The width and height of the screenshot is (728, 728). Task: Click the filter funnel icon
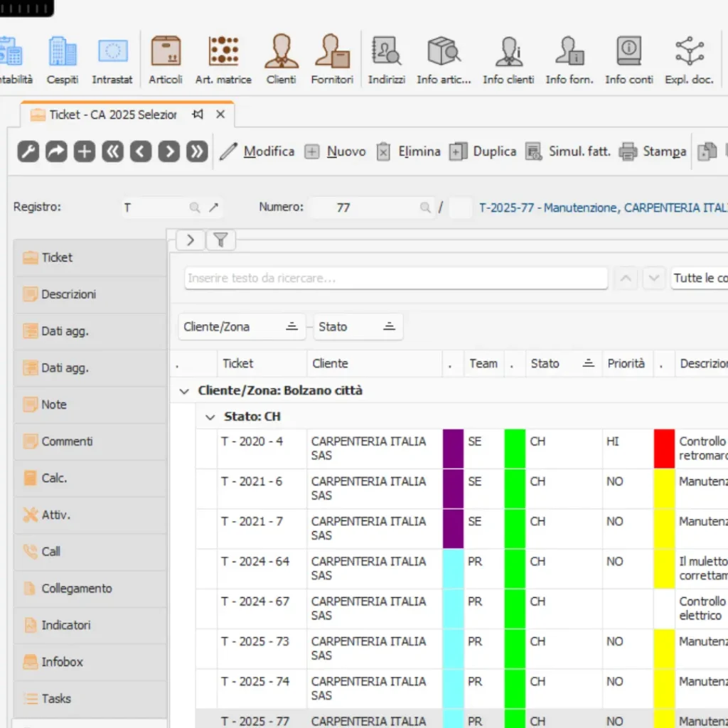coord(220,240)
